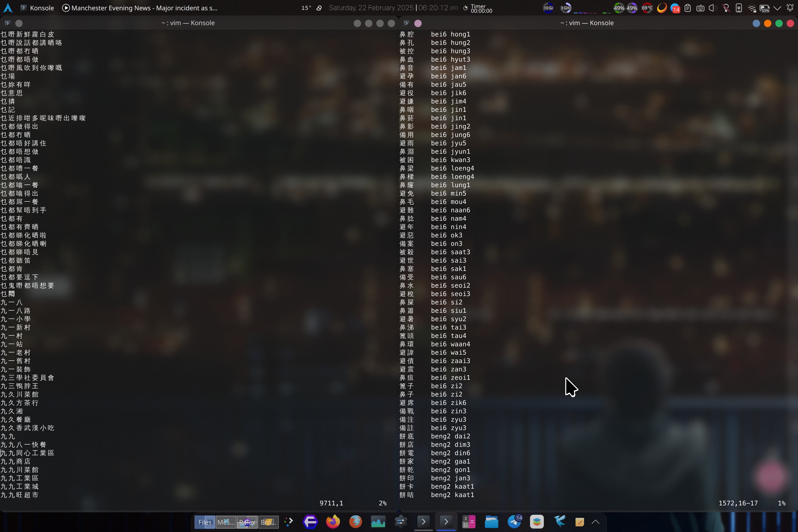The image size is (798, 532).
Task: Open the KDE Connect phone tray icon
Action: pos(739,8)
